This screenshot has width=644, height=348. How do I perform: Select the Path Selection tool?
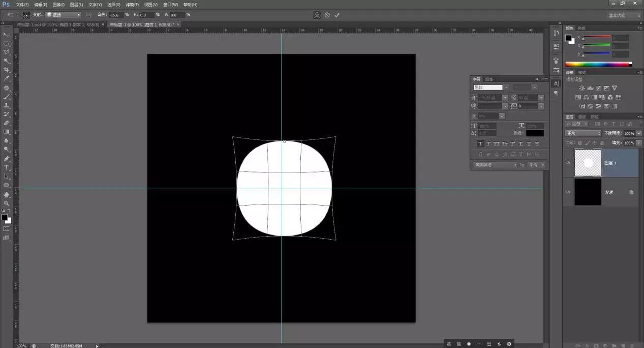coord(7,176)
